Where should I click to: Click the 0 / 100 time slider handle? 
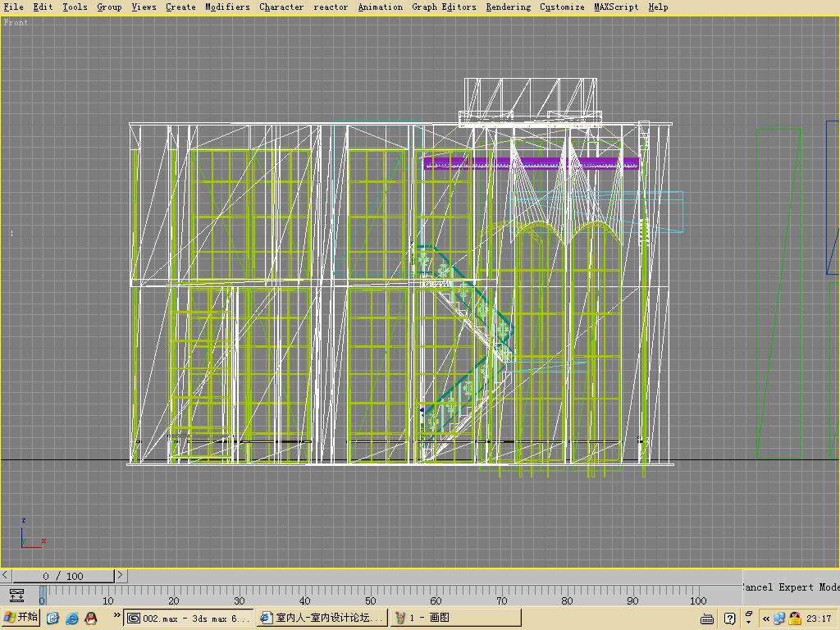63,576
